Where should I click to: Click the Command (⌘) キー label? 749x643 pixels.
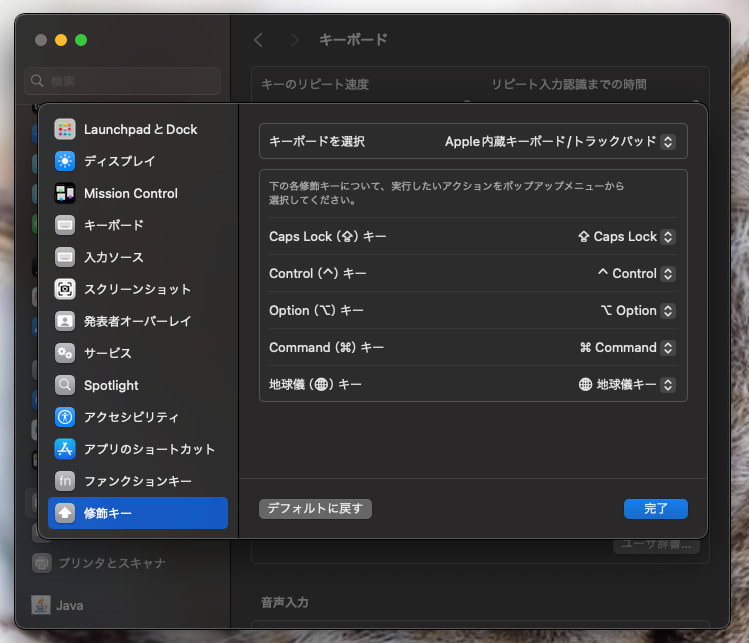[327, 348]
